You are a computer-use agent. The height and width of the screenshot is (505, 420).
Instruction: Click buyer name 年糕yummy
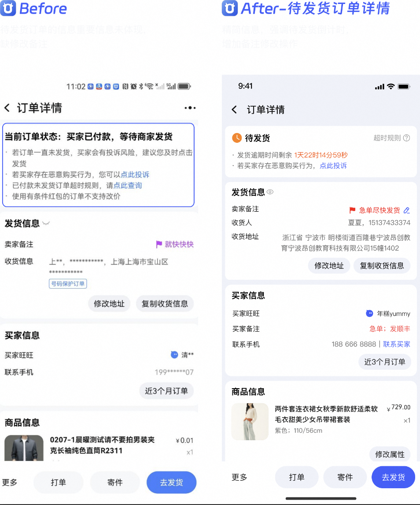tap(394, 313)
